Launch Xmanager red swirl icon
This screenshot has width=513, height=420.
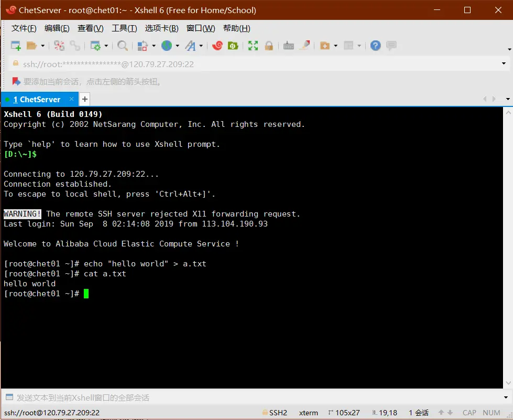click(x=217, y=46)
